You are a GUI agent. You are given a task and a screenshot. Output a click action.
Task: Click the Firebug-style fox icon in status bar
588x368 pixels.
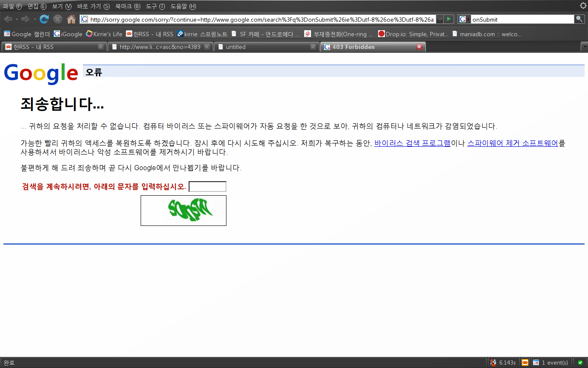(x=493, y=362)
